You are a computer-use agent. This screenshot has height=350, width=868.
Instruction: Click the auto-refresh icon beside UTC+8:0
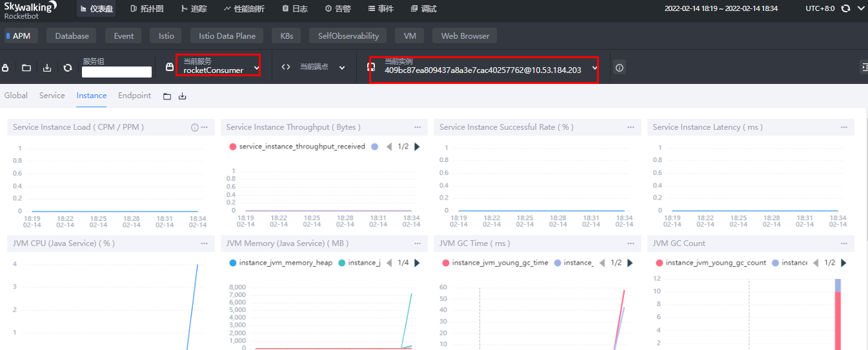pyautogui.click(x=845, y=9)
